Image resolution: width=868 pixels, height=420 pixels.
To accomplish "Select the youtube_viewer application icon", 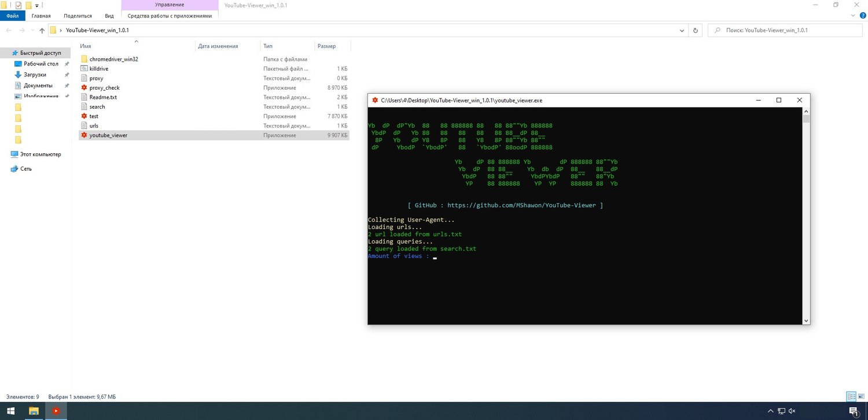I will (84, 135).
